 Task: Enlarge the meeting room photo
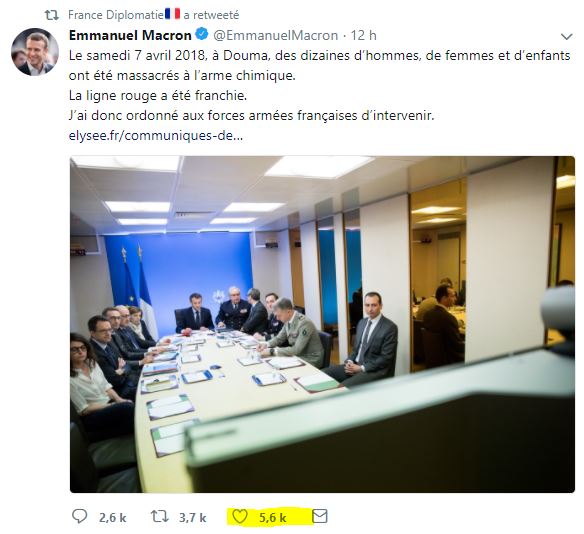click(x=322, y=324)
